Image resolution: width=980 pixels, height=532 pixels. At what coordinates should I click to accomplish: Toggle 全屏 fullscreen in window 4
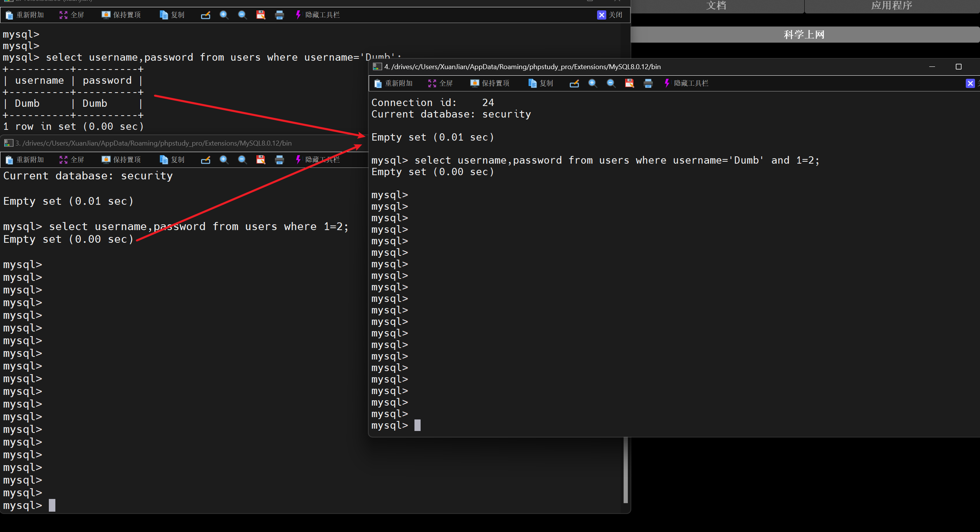pos(440,83)
